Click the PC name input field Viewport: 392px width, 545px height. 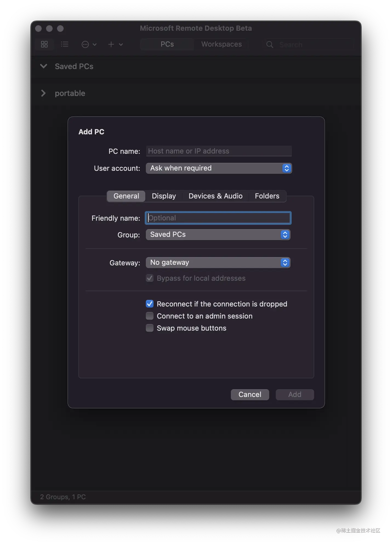(219, 151)
